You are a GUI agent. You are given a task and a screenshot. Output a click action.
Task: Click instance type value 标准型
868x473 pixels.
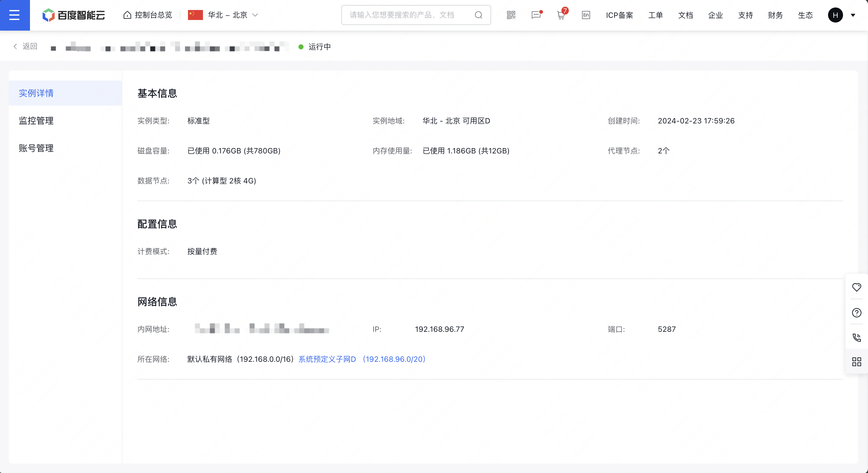[199, 121]
